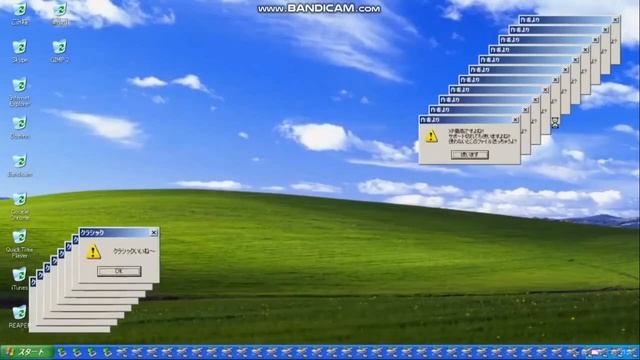Click the message text in the 作者より dialog
Viewport: 640px width, 360px height.
pos(482,136)
